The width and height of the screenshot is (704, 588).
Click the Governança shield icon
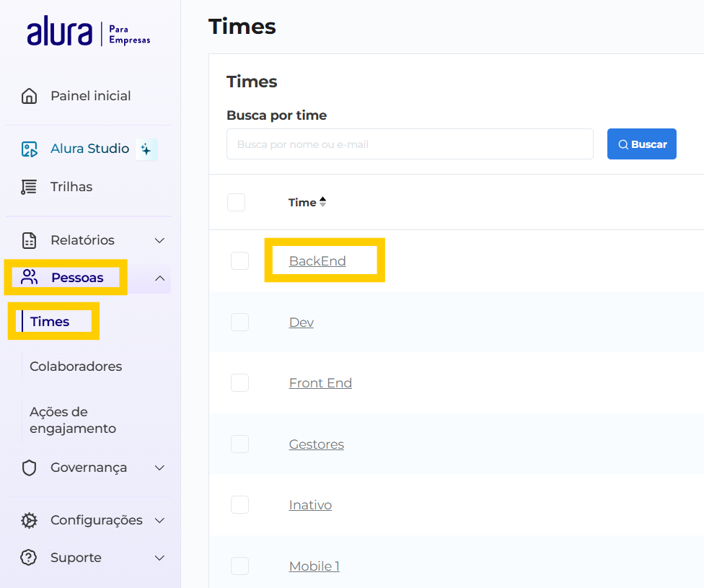[29, 468]
